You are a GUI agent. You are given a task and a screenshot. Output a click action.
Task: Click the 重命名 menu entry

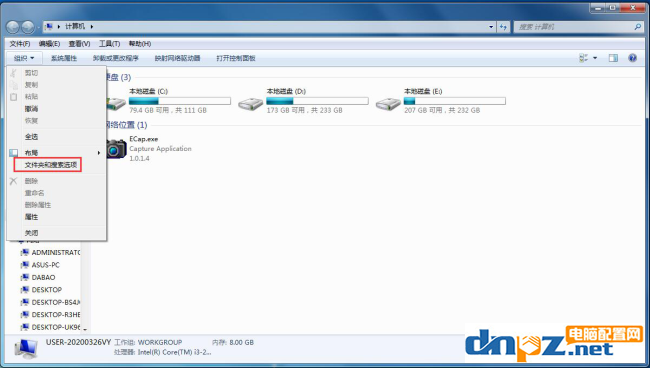pos(34,193)
